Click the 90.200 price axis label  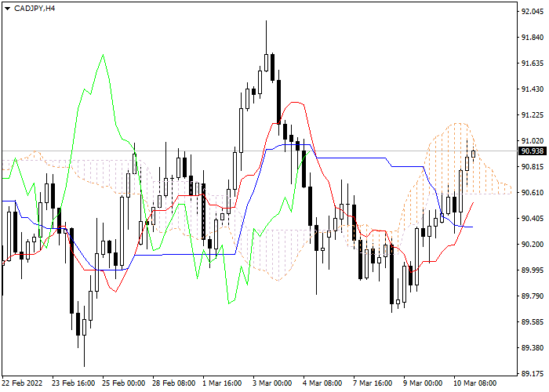532,245
